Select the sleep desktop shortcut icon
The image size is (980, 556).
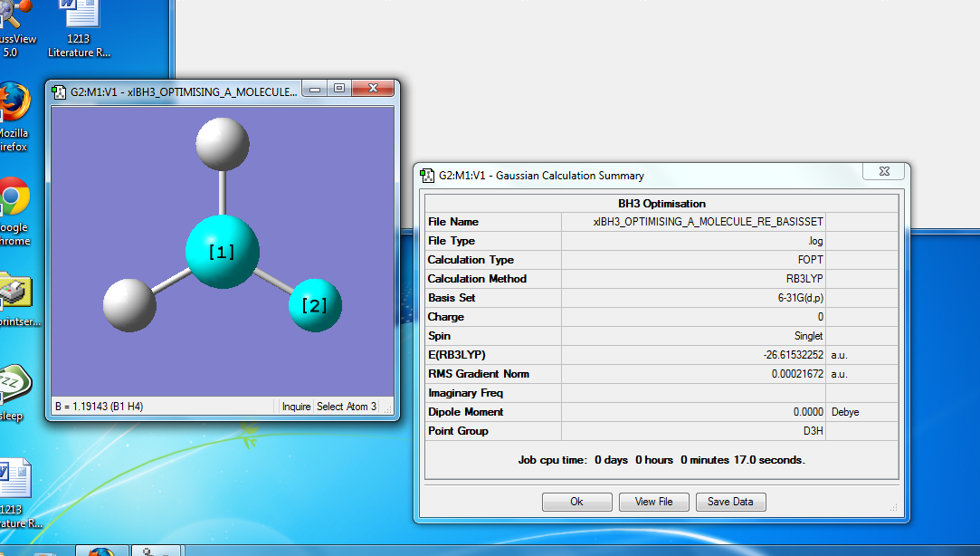point(14,393)
